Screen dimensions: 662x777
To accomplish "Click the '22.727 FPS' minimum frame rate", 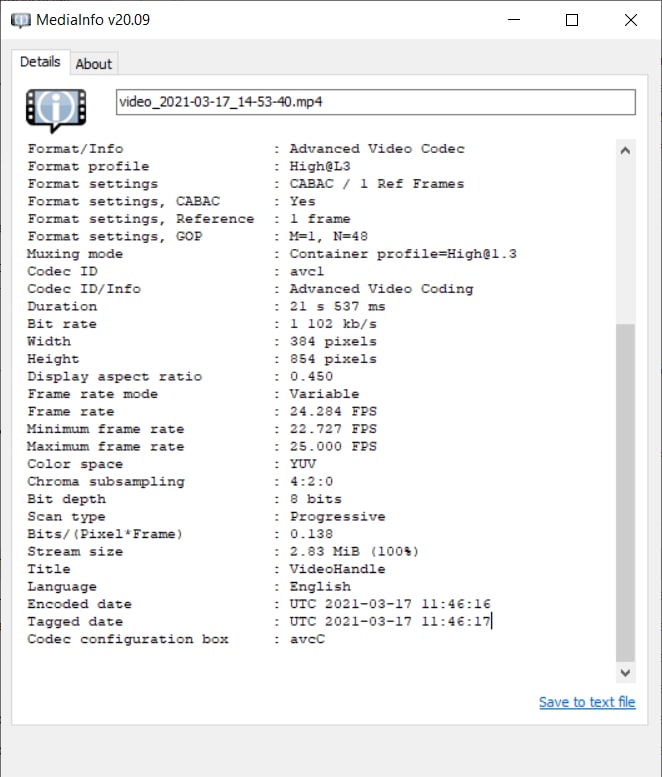I will [x=333, y=429].
